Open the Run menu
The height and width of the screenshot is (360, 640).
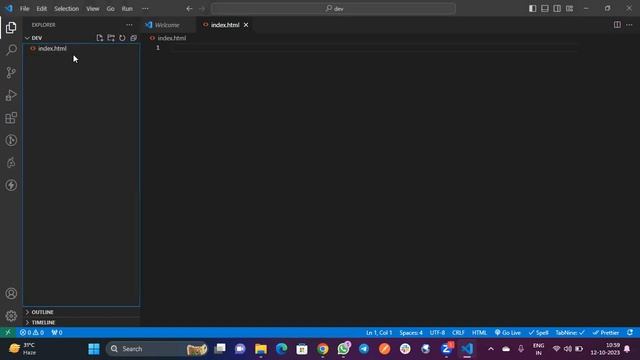[127, 9]
